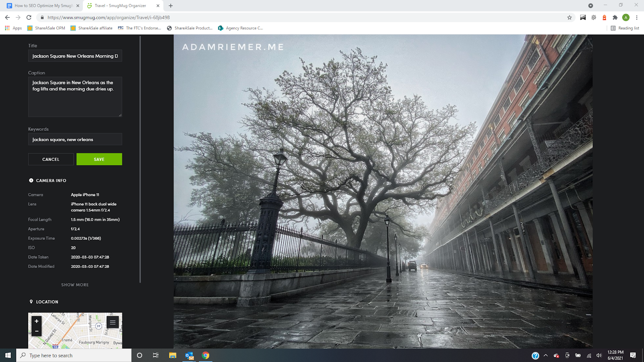Image resolution: width=644 pixels, height=362 pixels.
Task: Click the Location pin icon
Action: click(x=31, y=302)
